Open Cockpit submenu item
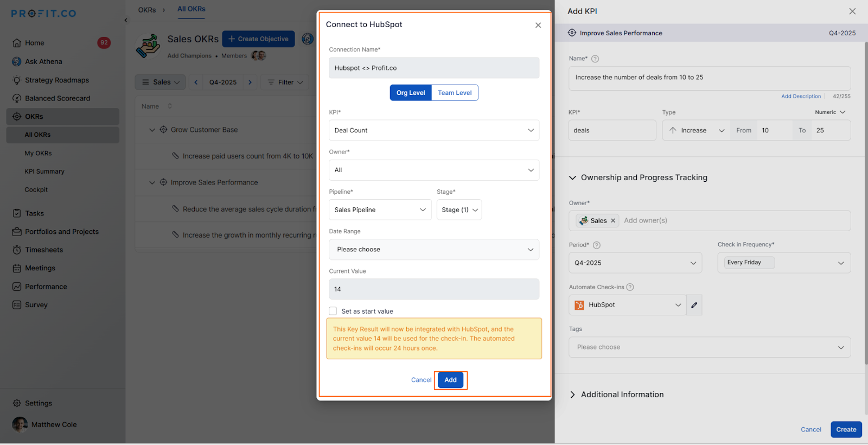 click(36, 189)
